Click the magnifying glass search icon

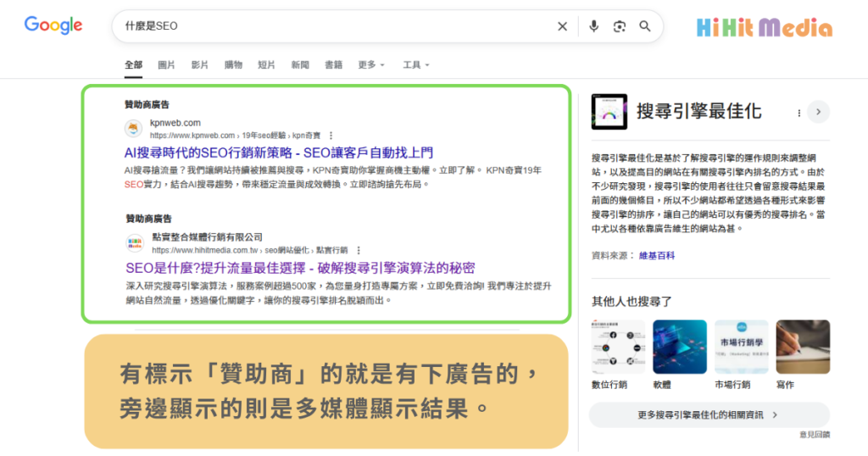pyautogui.click(x=645, y=26)
